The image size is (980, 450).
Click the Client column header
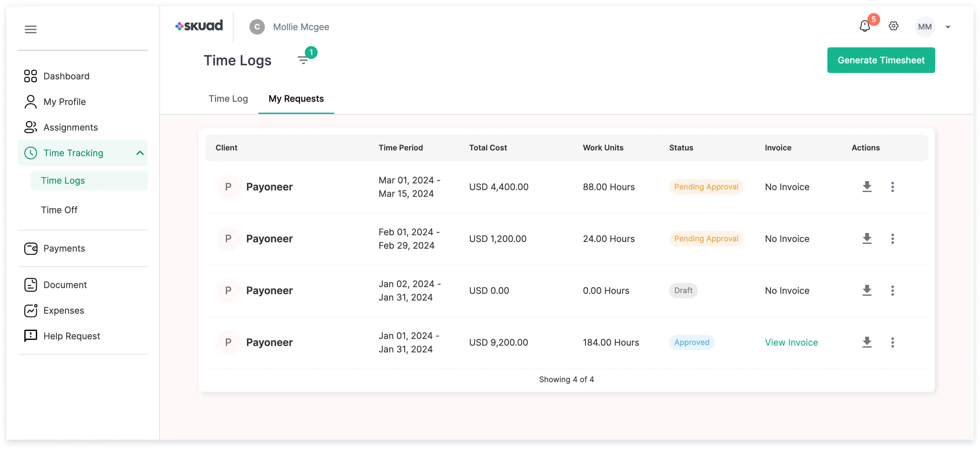[x=226, y=148]
